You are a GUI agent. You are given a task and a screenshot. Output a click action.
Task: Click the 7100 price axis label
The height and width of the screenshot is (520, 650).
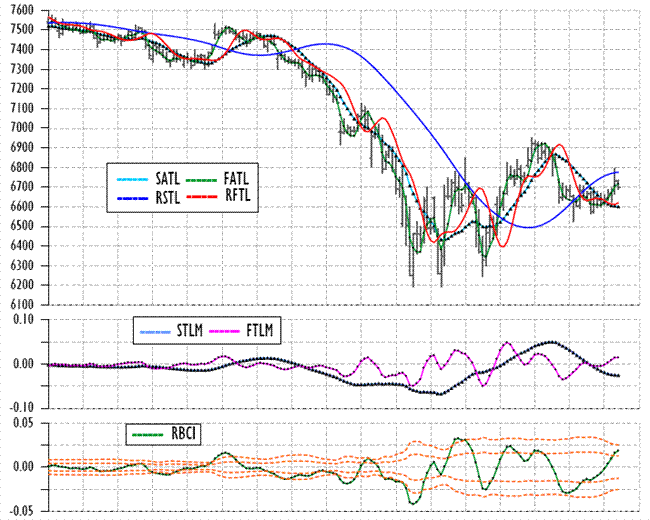(x=22, y=109)
